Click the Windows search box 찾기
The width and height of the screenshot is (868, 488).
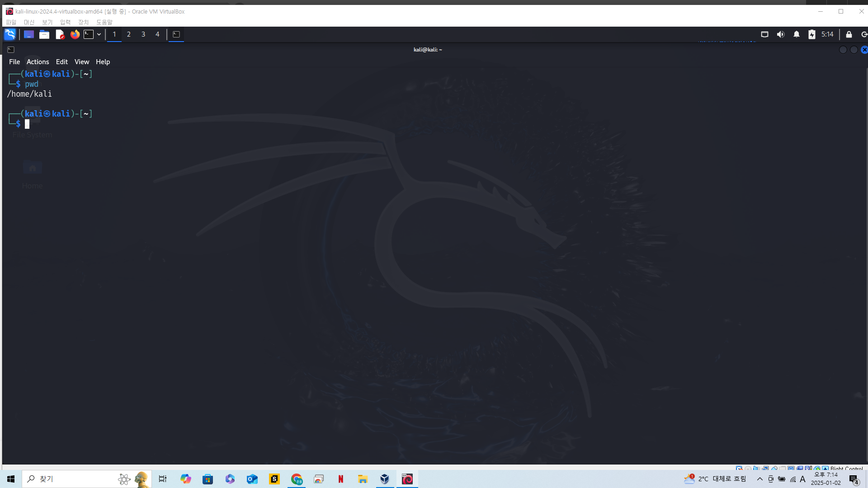click(x=68, y=479)
